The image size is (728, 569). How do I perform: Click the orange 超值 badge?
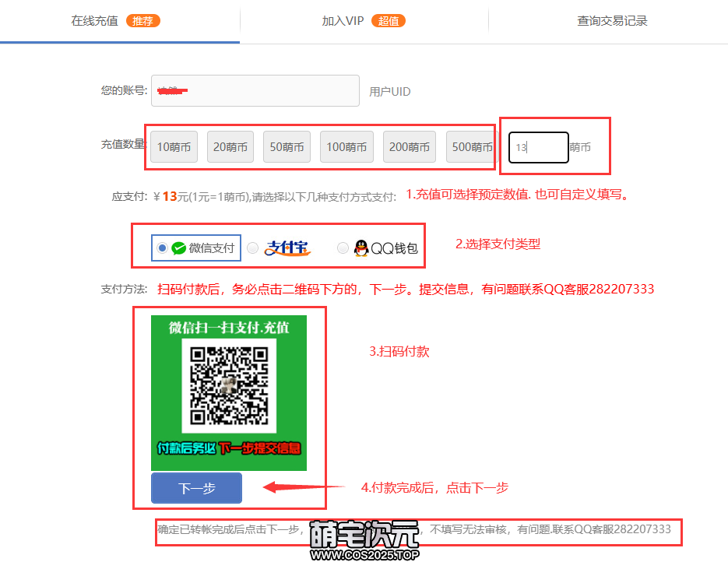pos(389,21)
